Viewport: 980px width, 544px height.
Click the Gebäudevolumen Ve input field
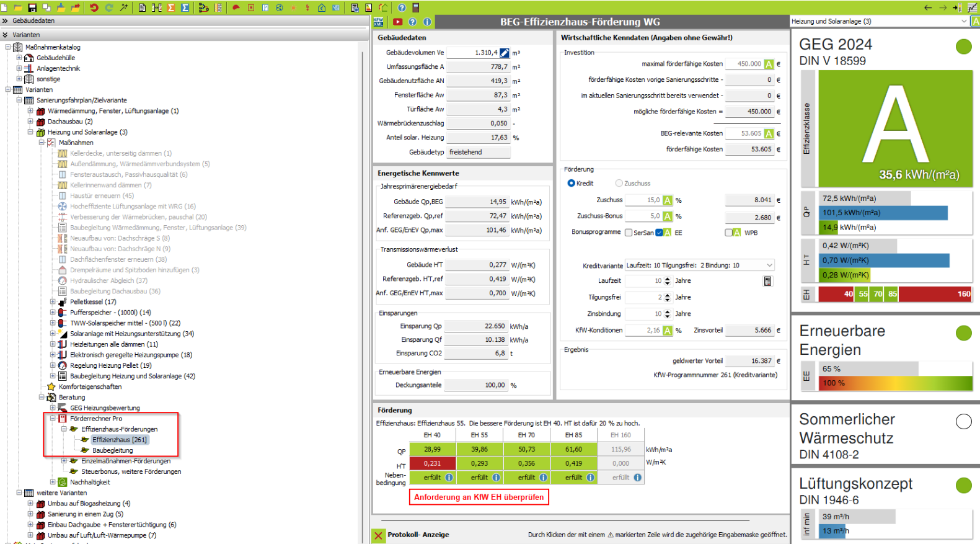tap(472, 53)
